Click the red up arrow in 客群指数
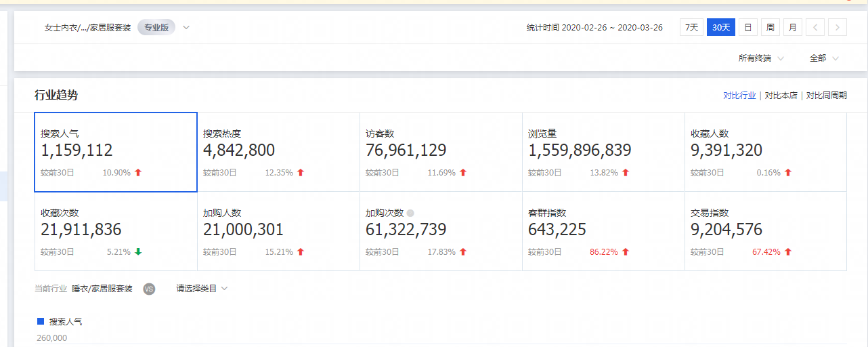The width and height of the screenshot is (868, 347). pyautogui.click(x=626, y=252)
